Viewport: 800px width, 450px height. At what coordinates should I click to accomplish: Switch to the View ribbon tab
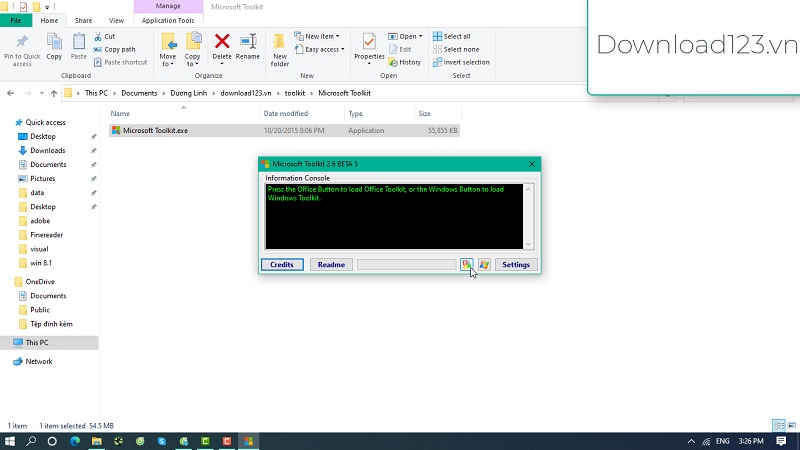pos(116,20)
